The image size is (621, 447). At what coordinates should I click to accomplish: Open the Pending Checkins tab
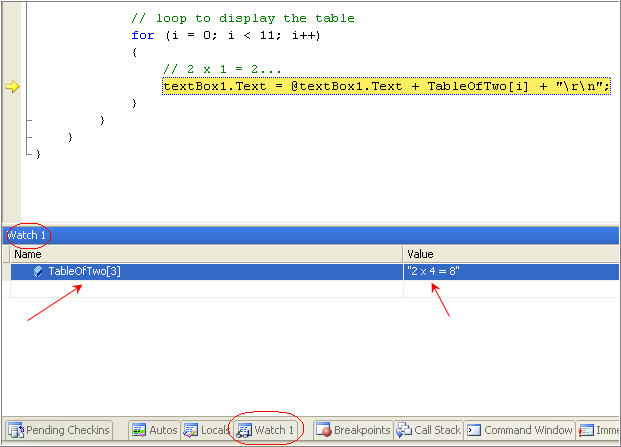click(59, 430)
